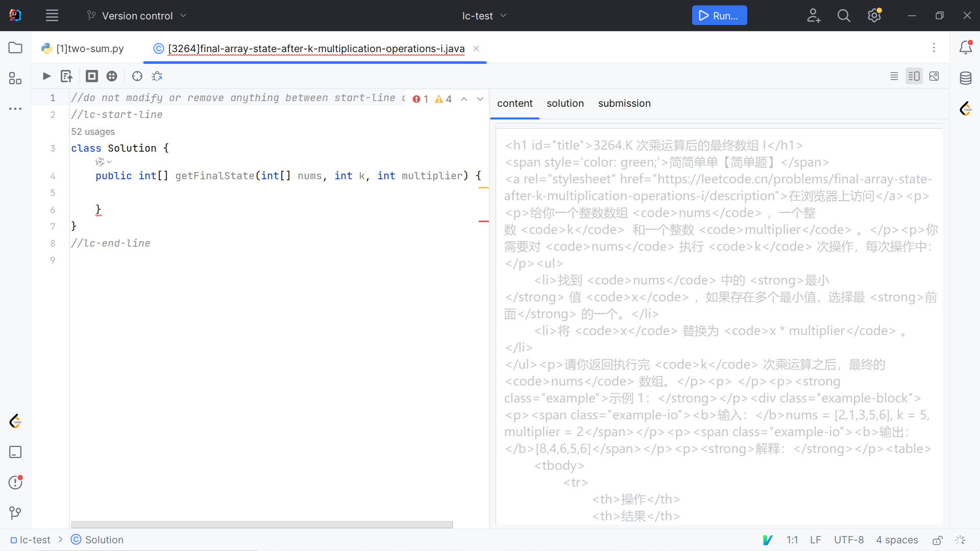Screen dimensions: 980x551
Task: Open the main hamburger menu
Action: [x=52, y=15]
